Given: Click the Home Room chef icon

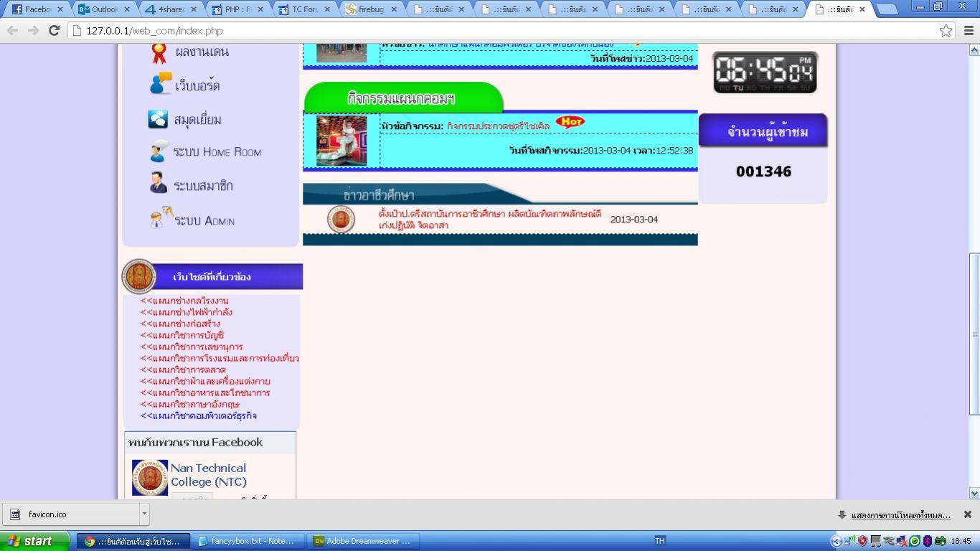Looking at the screenshot, I should pos(159,151).
